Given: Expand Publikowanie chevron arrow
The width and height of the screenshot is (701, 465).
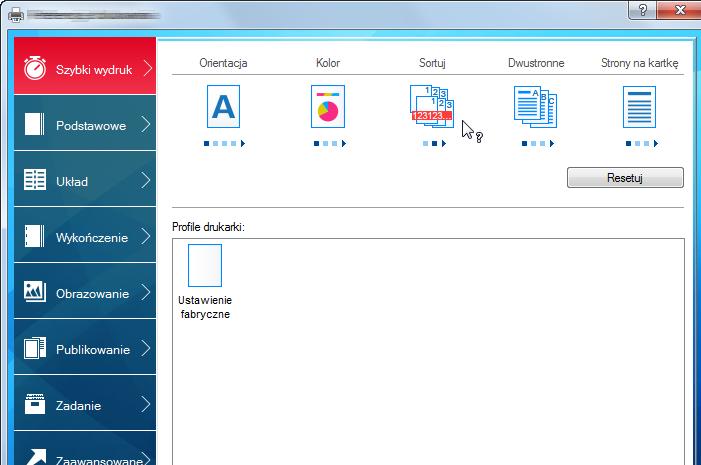Looking at the screenshot, I should coord(146,348).
